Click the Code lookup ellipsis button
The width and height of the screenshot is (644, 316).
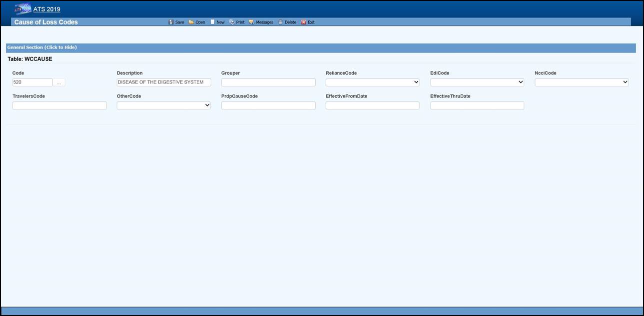pyautogui.click(x=59, y=82)
